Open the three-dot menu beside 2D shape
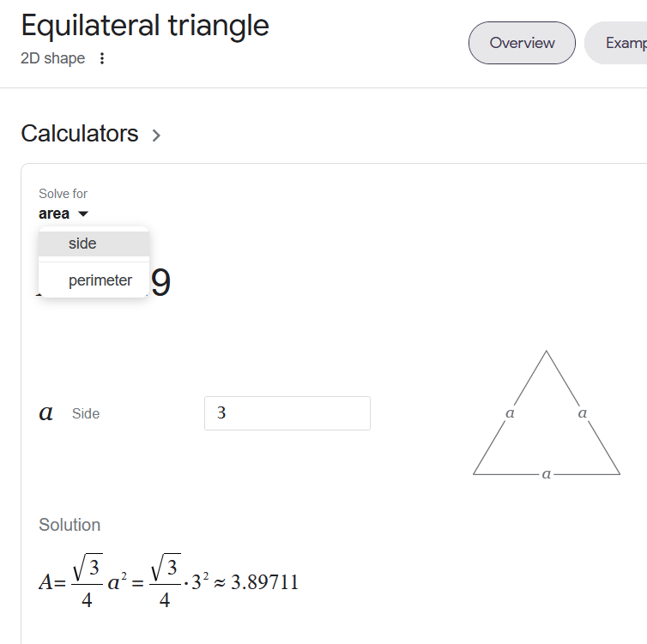647x644 pixels. click(102, 58)
